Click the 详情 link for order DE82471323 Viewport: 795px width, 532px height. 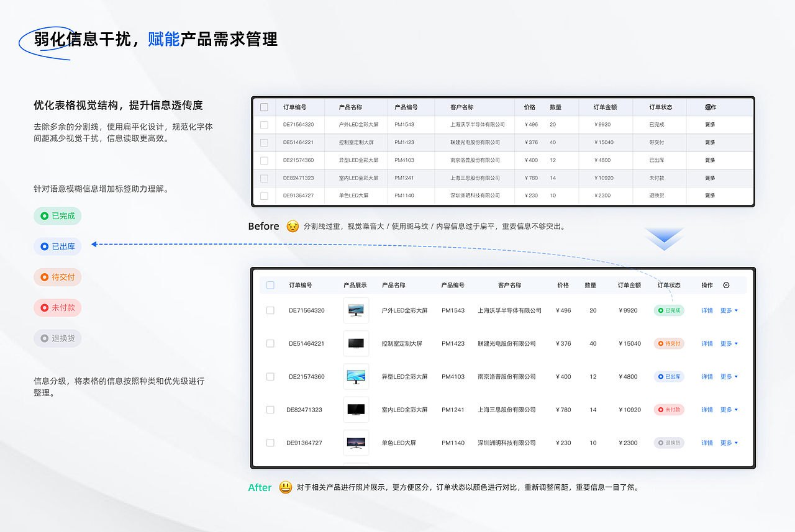(x=707, y=410)
